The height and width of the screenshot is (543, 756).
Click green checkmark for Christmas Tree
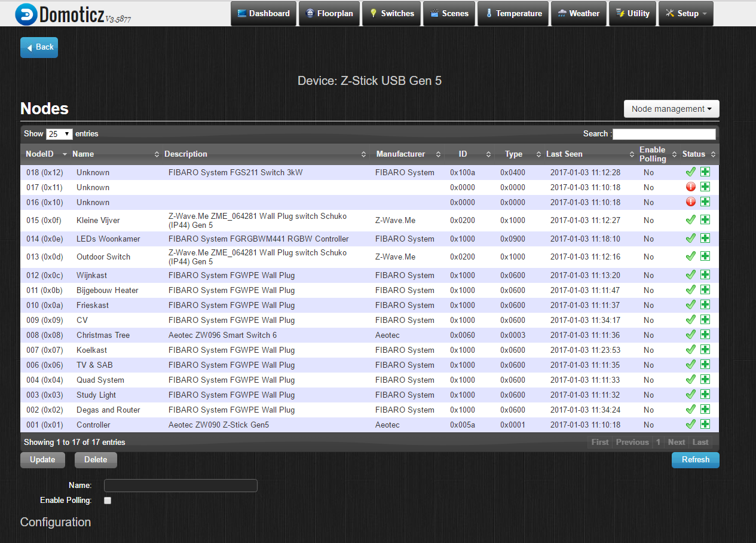click(691, 334)
